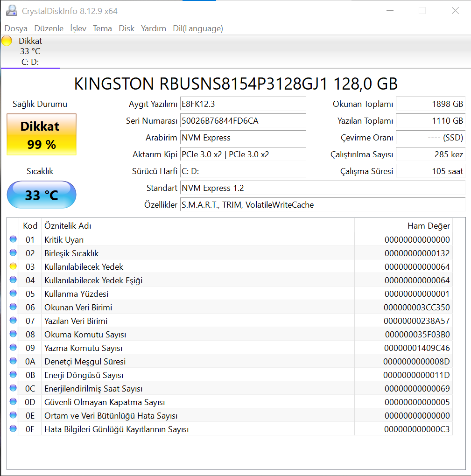Image resolution: width=471 pixels, height=476 pixels.
Task: Open the Düzenle menu
Action: (49, 28)
